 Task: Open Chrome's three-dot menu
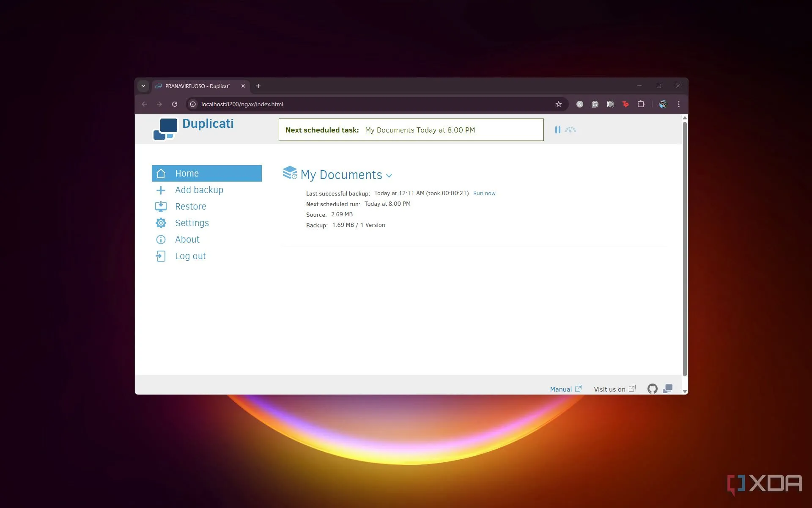(x=678, y=104)
